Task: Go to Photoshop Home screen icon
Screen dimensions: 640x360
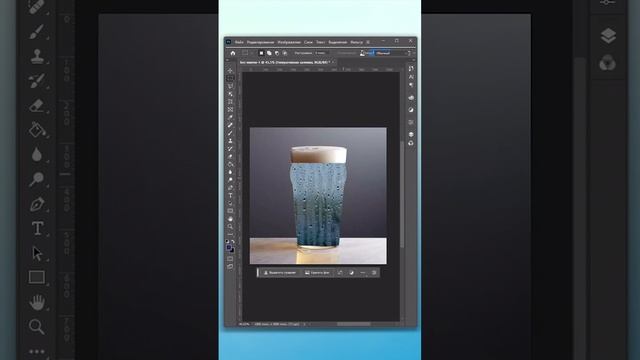Action: pos(233,53)
